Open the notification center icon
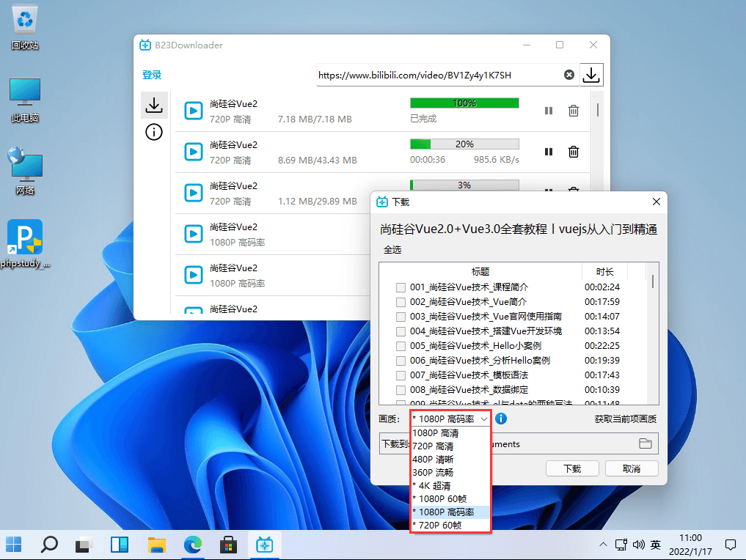Image resolution: width=746 pixels, height=560 pixels. click(731, 545)
